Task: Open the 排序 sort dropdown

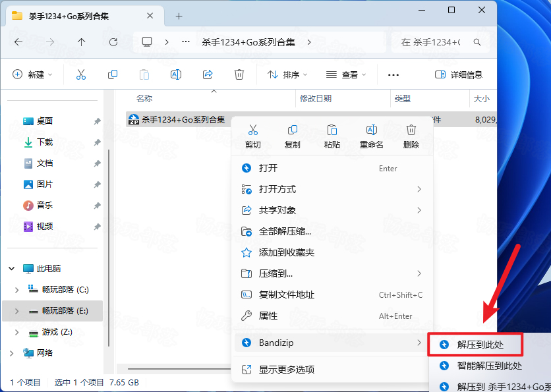Action: [x=287, y=74]
